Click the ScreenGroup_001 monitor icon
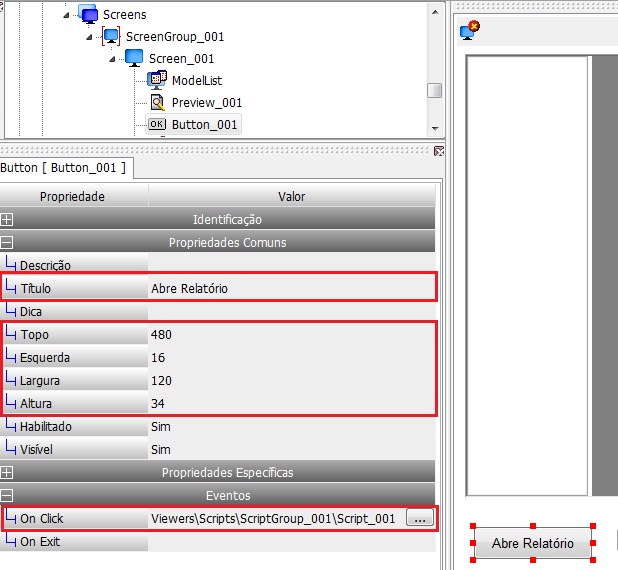The image size is (618, 570). pyautogui.click(x=111, y=36)
